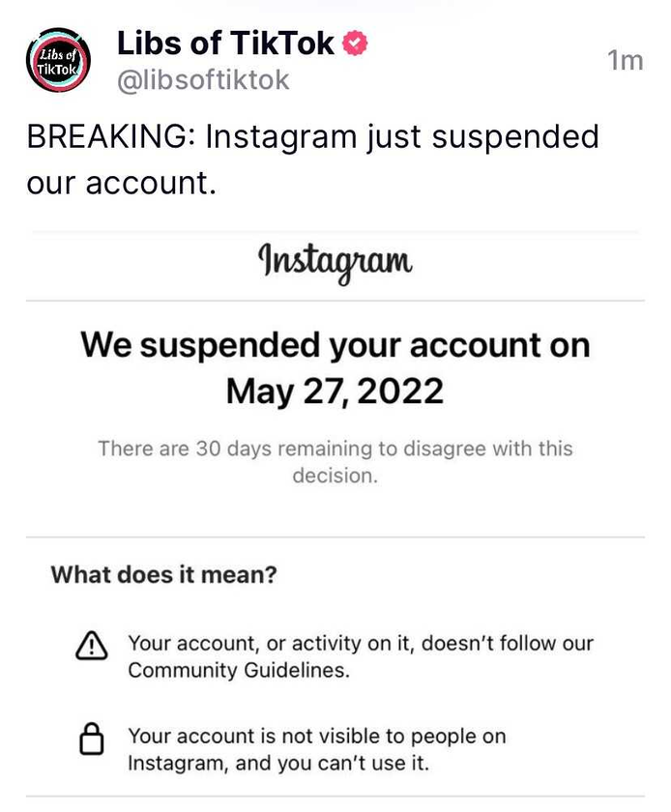671x812 pixels.
Task: Click the 'Instagram just suspended' post text
Action: point(402,137)
